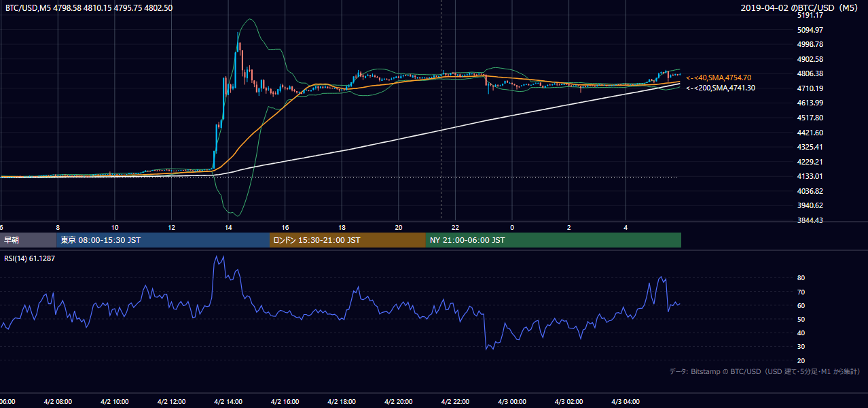
Task: Click the 4/2 18:00 bottom time label
Action: (342, 402)
